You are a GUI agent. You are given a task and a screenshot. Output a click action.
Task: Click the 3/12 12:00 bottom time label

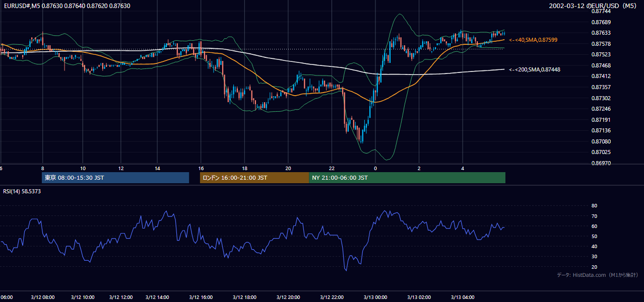tap(121, 297)
